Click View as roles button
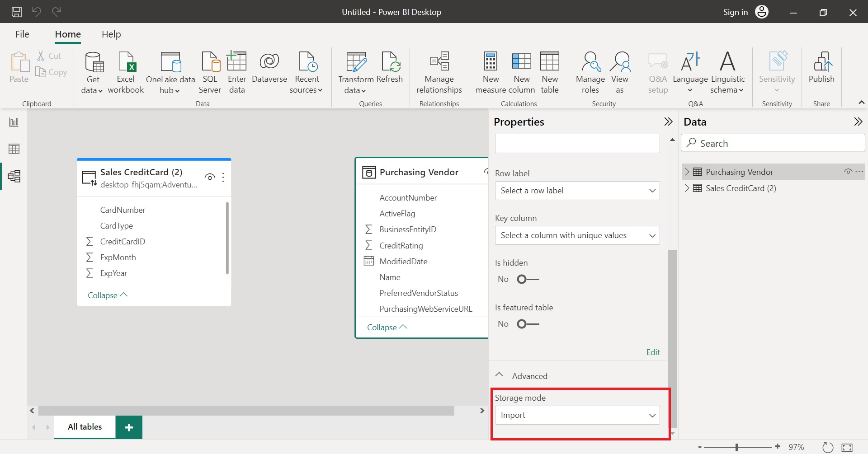The width and height of the screenshot is (868, 454). coord(620,73)
